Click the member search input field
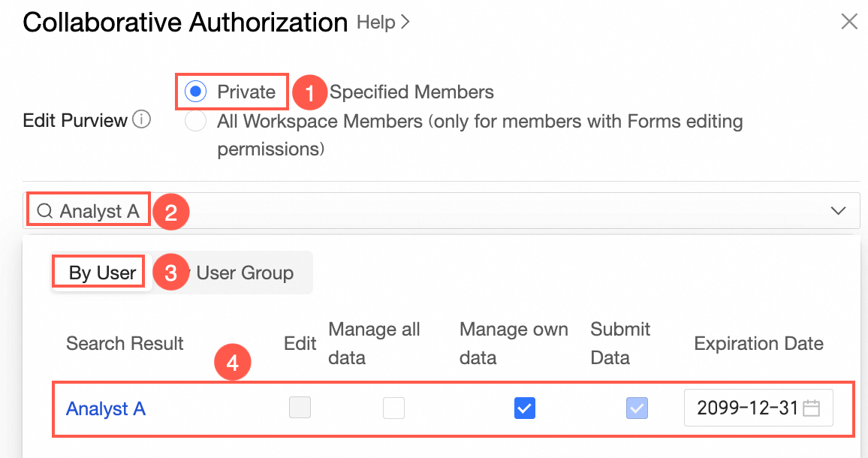Screen dimensions: 868x458 [x=451, y=212]
